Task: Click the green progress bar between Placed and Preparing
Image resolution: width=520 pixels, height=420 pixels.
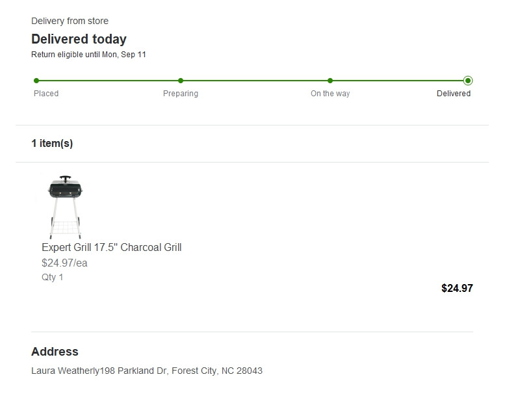Action: (109, 81)
